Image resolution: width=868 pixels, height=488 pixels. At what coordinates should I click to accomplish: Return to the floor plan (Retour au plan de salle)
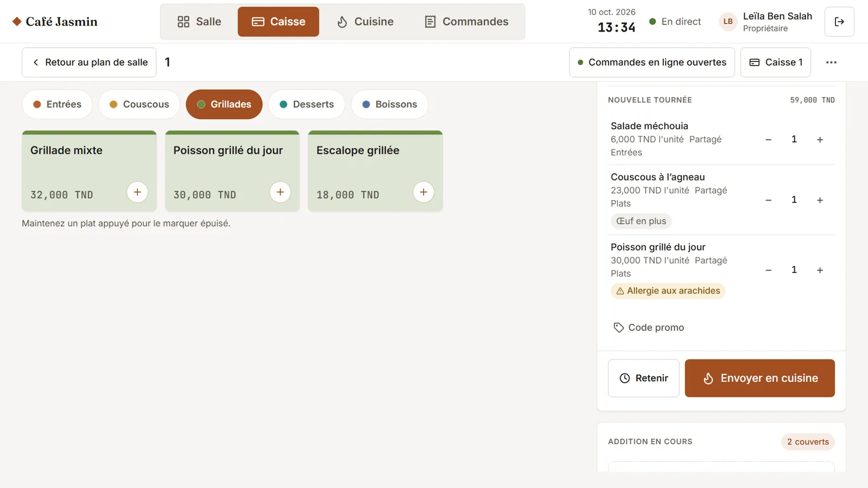[x=89, y=62]
